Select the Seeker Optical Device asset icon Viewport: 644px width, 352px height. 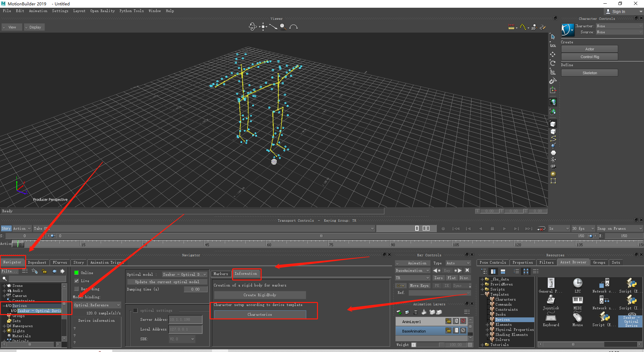[x=631, y=320]
